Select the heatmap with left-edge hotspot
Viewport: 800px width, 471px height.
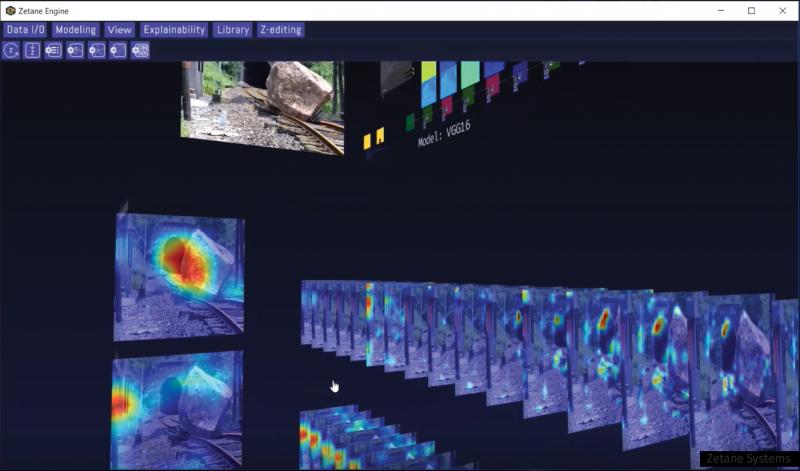177,410
